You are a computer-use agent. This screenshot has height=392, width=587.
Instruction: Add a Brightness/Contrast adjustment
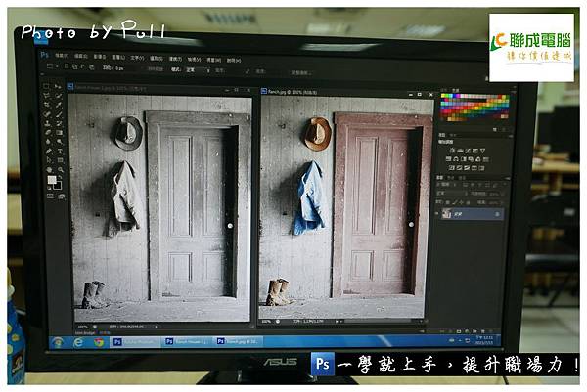tap(452, 151)
